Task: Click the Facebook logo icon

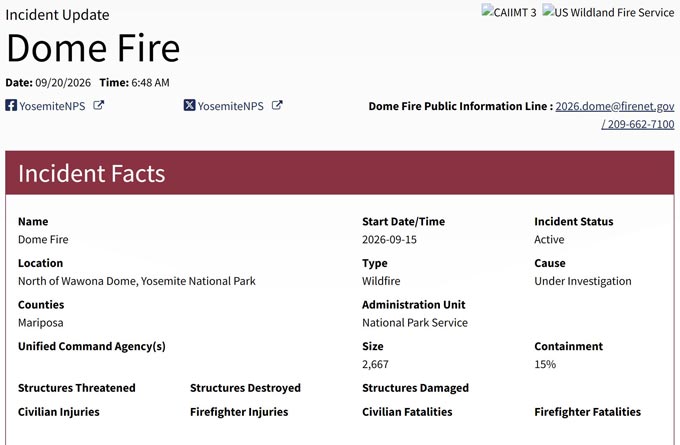Action: click(11, 105)
